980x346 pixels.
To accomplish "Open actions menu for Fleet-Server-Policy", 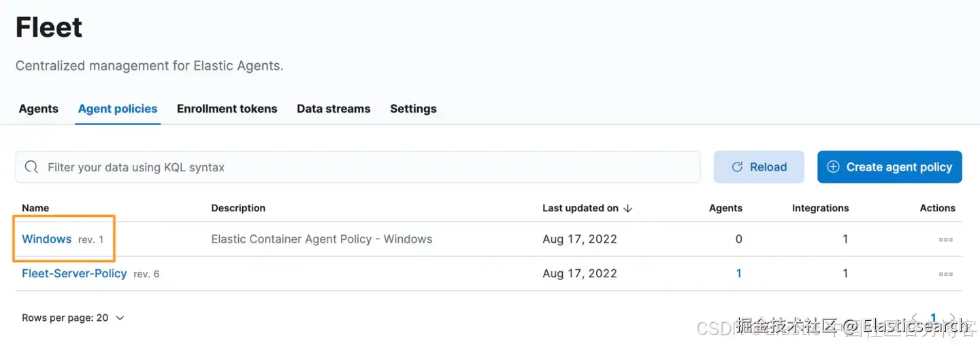I will coord(945,274).
